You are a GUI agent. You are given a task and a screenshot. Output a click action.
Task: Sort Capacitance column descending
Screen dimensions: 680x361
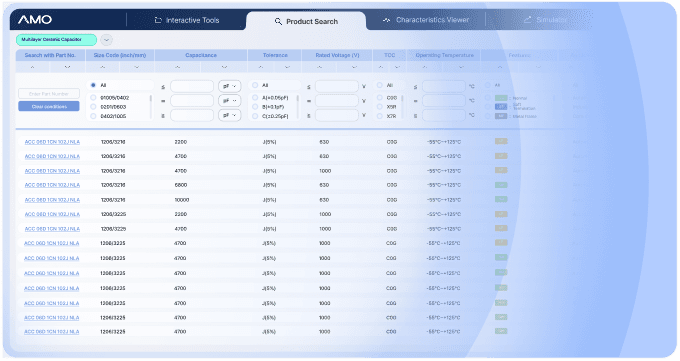point(224,67)
